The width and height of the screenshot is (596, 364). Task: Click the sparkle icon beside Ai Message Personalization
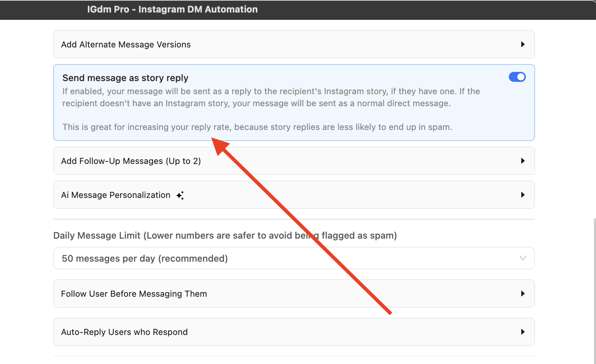pyautogui.click(x=180, y=195)
